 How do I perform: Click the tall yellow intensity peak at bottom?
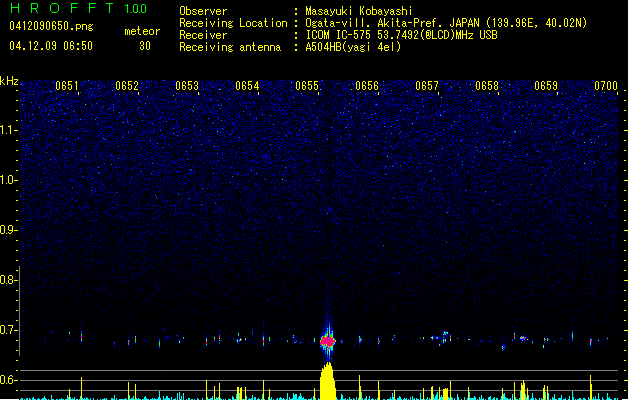(328, 381)
